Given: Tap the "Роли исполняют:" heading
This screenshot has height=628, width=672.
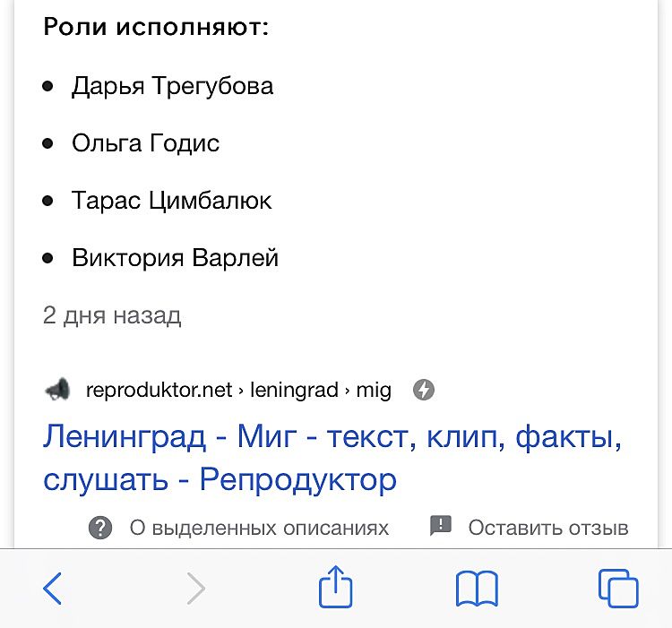Looking at the screenshot, I should 156,26.
